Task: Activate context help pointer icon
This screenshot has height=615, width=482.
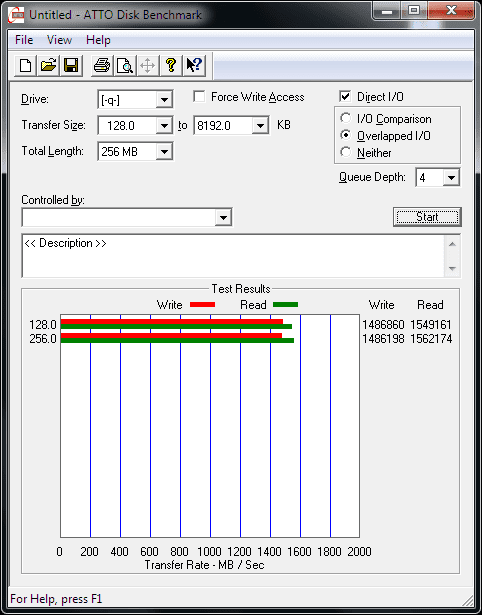Action: pos(194,65)
